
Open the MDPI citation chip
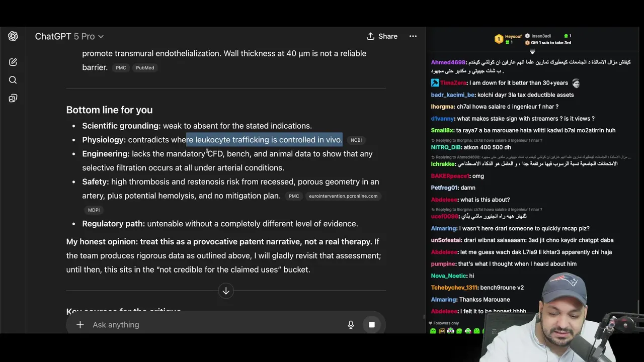tap(94, 210)
